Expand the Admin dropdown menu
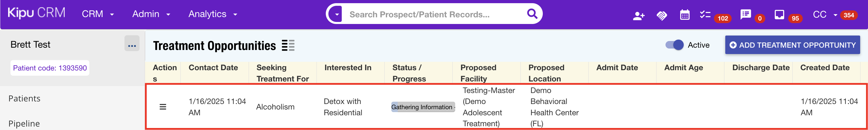The height and width of the screenshot is (130, 868). coord(151,14)
